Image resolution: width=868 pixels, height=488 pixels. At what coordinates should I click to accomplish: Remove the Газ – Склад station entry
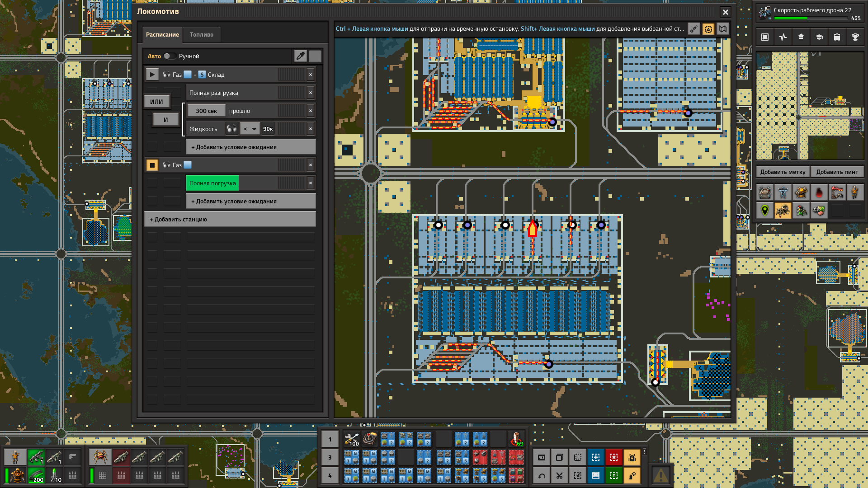pos(311,75)
